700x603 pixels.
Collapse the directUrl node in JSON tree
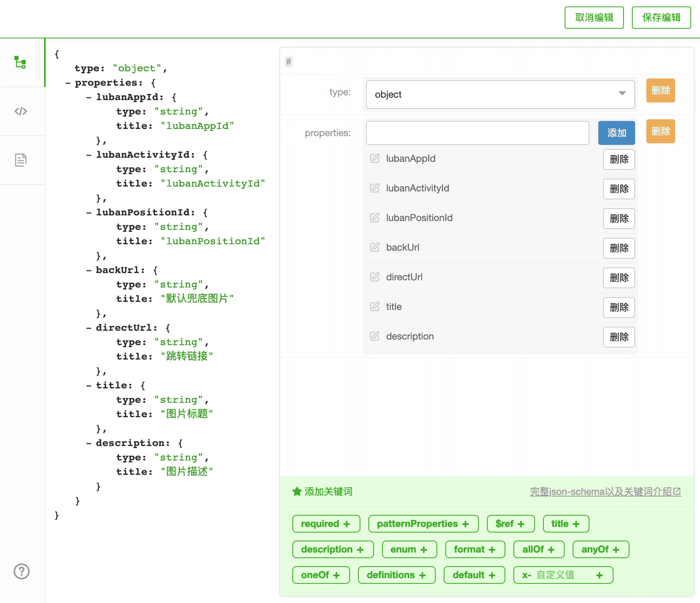89,328
